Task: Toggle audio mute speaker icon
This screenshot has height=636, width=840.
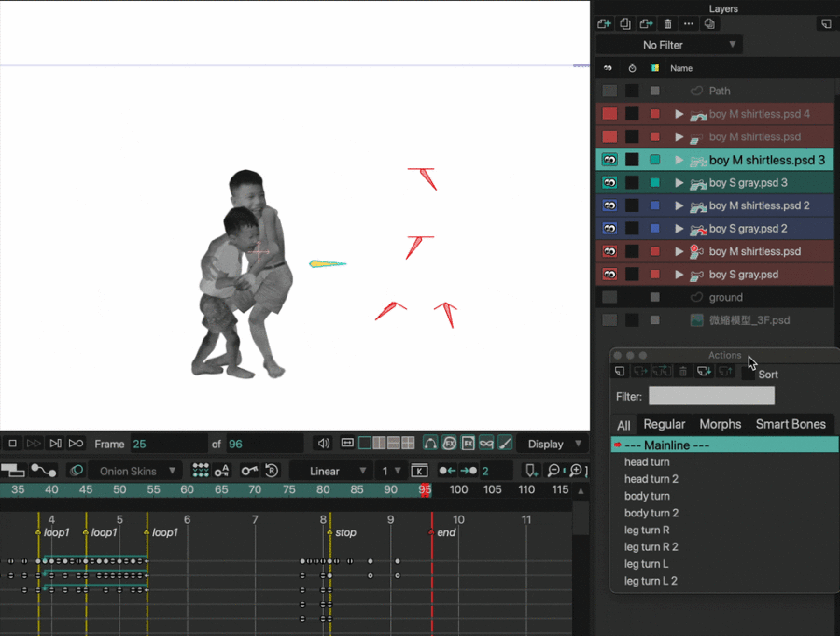Action: [323, 444]
